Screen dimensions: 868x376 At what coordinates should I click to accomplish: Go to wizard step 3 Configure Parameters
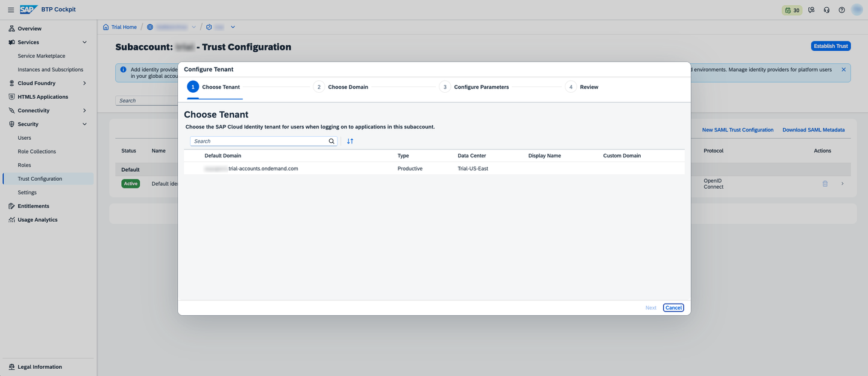point(474,87)
